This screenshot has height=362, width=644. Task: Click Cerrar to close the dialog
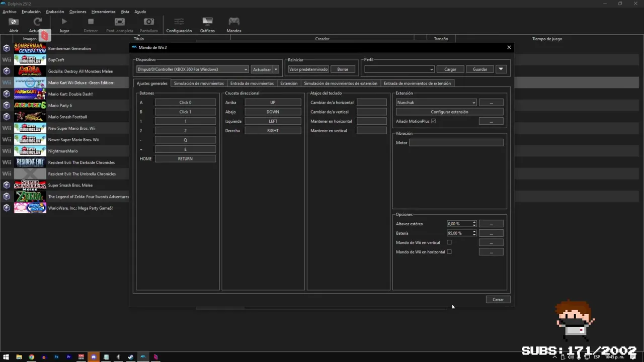(498, 300)
